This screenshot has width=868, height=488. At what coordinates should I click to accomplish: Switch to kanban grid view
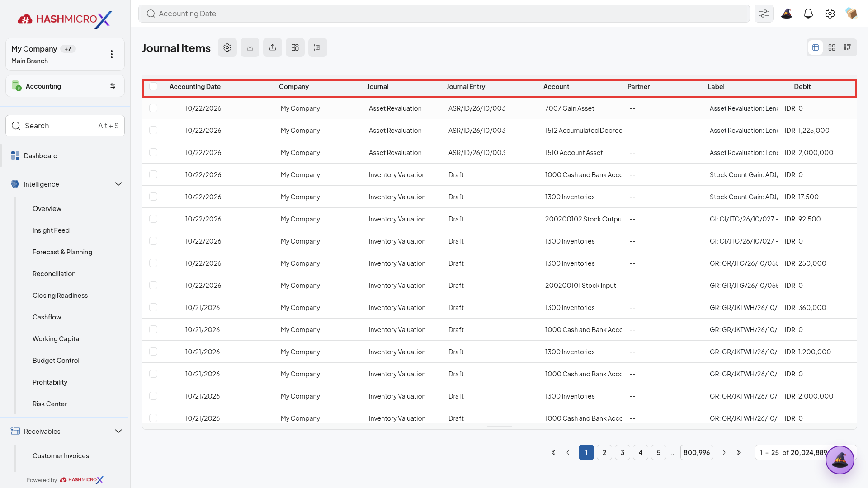(832, 47)
